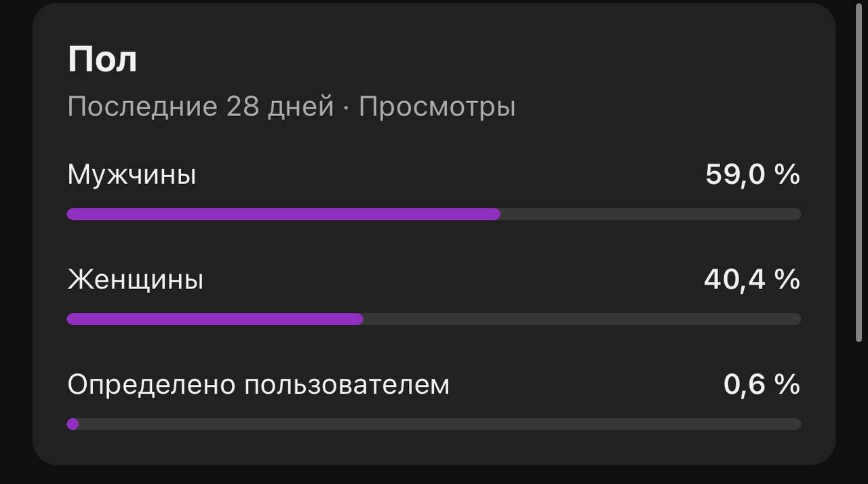The image size is (868, 484).
Task: Click the "Просмотры" metric label
Action: [x=437, y=107]
